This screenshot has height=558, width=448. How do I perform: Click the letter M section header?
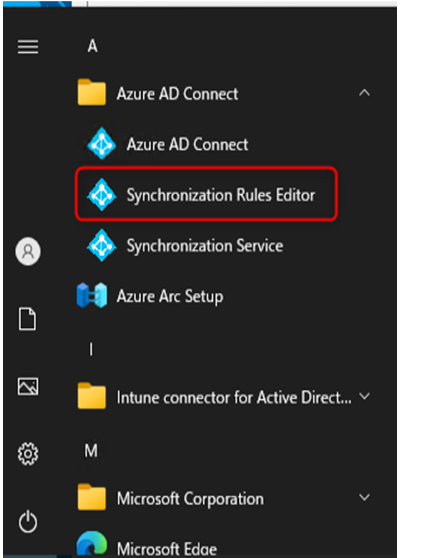91,451
